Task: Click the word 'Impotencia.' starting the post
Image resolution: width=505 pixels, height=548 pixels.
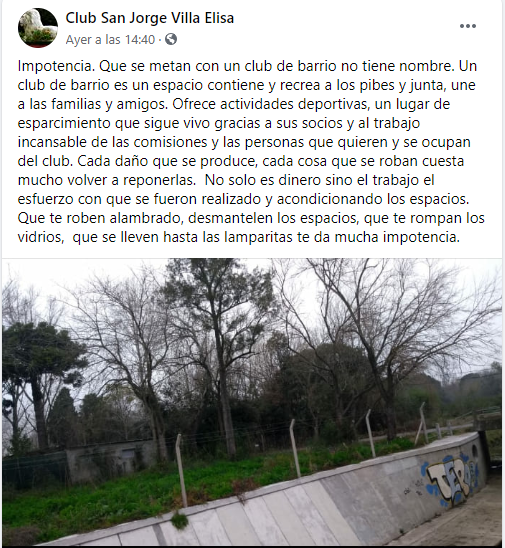Action: click(56, 66)
